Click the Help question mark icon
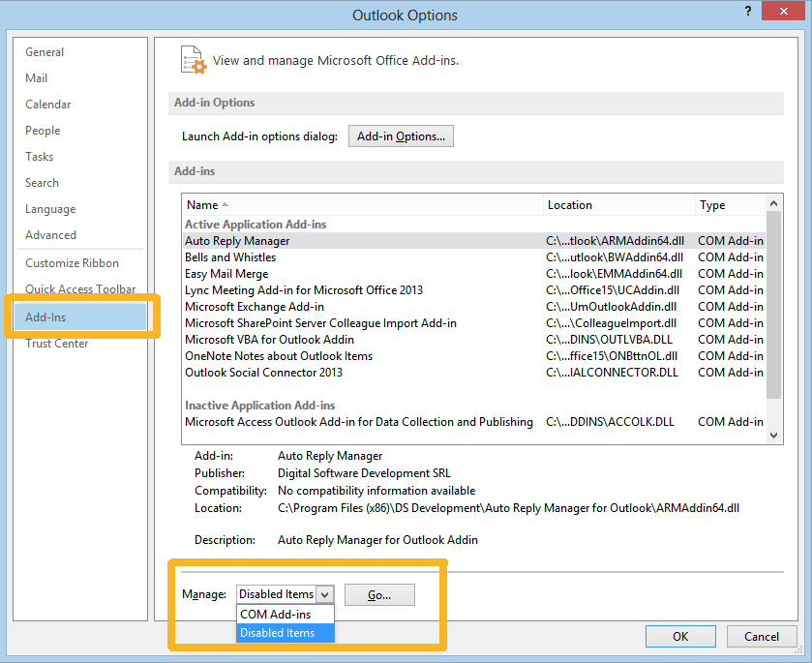 click(747, 11)
